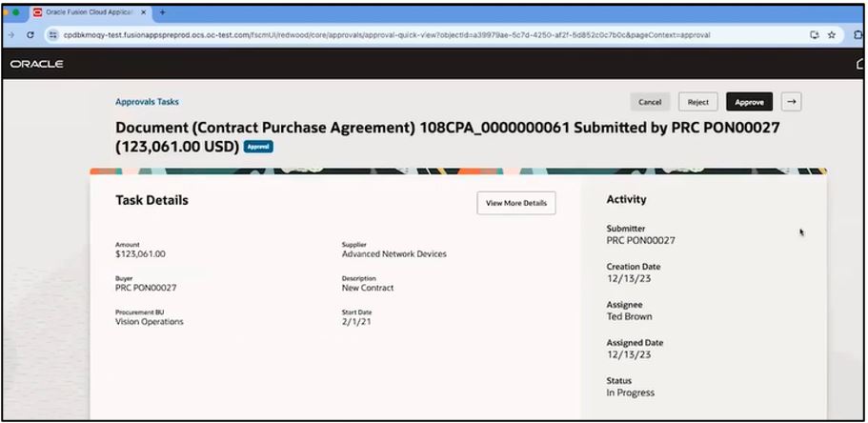
Task: Close the Oracle Fusion Cloud tab
Action: (x=143, y=12)
